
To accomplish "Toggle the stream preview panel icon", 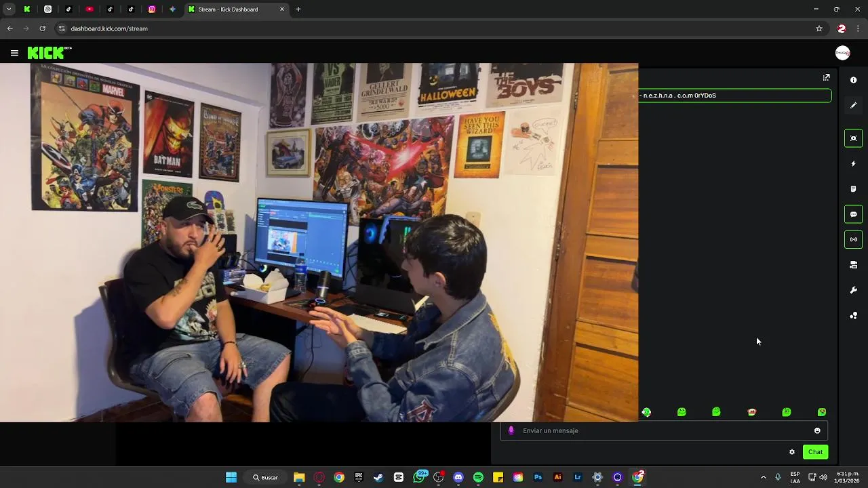I will (853, 138).
